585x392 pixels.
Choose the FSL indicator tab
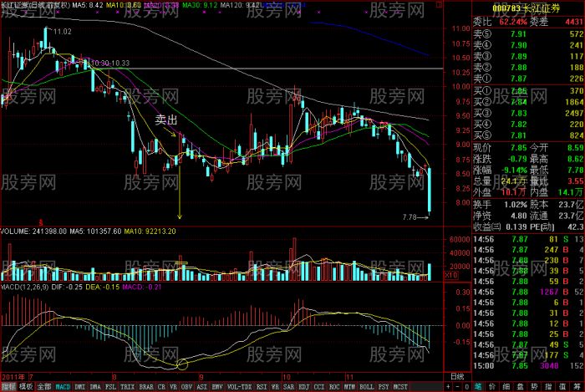110,387
